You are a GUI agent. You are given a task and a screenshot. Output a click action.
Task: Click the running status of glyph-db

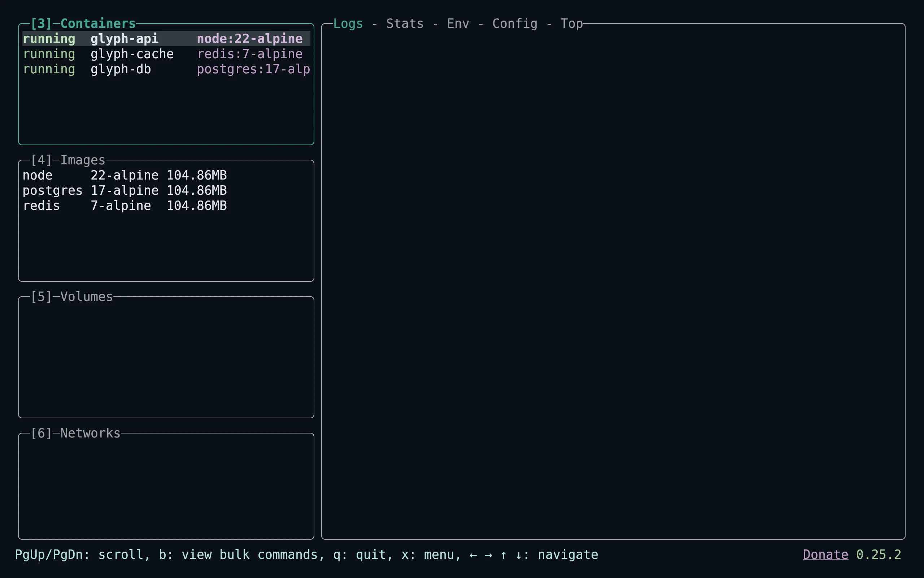point(49,69)
